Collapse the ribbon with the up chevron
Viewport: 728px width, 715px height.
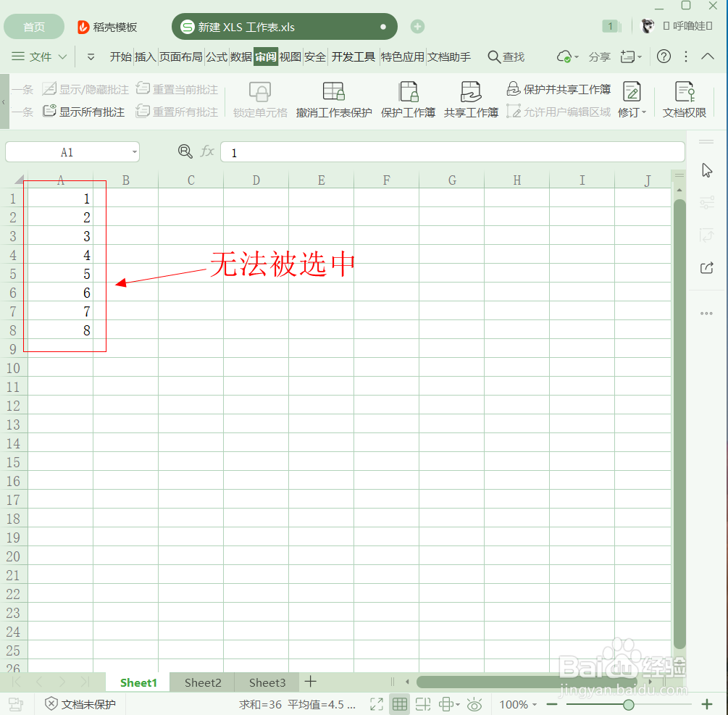[707, 57]
